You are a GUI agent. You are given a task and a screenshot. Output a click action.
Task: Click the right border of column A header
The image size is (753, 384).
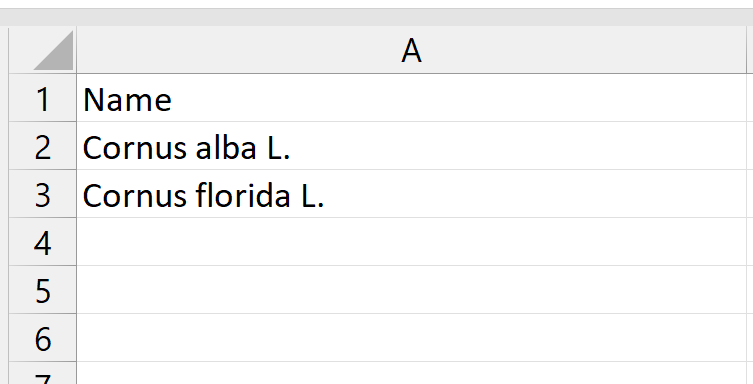click(x=747, y=50)
